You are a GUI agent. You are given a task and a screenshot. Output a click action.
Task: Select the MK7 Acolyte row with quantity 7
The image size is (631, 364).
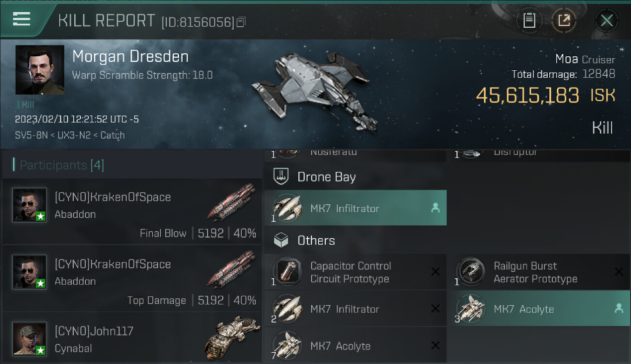(355, 346)
